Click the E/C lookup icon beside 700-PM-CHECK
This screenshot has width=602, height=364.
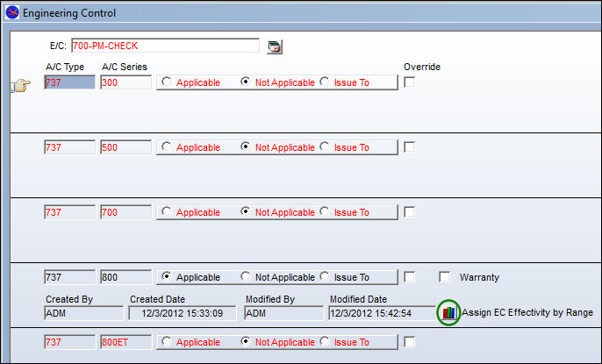tap(275, 46)
